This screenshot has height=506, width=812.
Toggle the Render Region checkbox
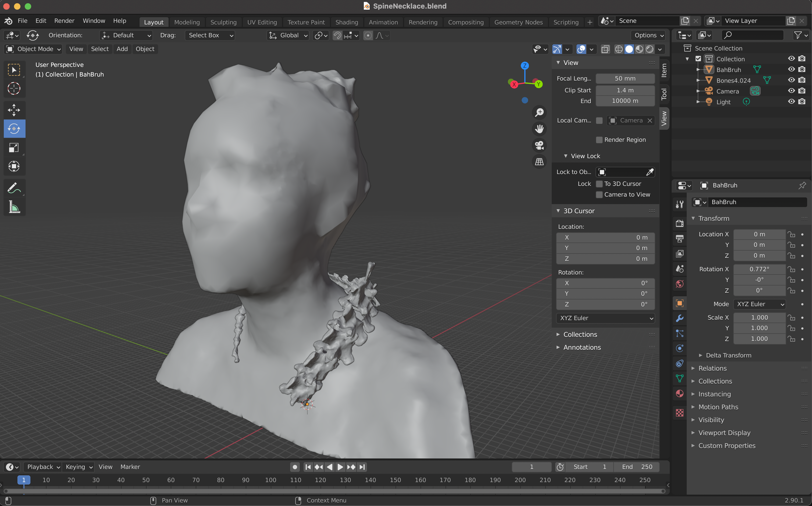pyautogui.click(x=599, y=139)
